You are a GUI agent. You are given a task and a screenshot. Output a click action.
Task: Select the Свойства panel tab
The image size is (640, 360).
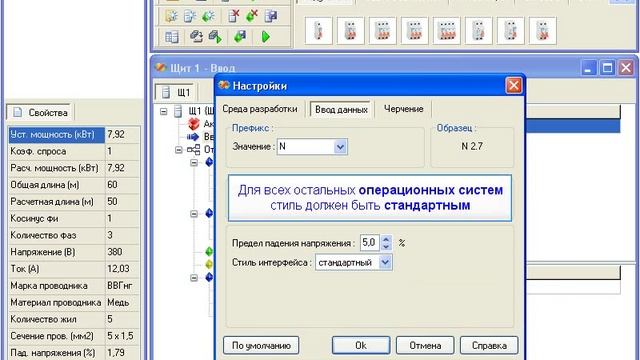click(40, 113)
